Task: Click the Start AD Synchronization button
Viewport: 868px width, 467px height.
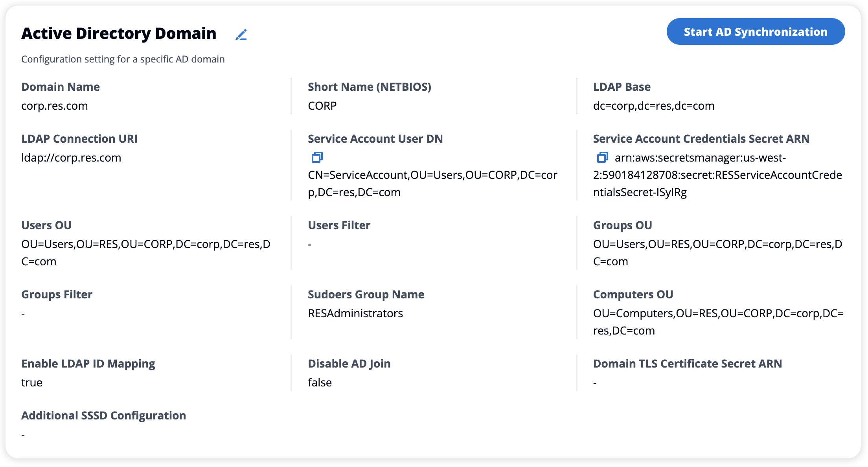Action: [755, 31]
